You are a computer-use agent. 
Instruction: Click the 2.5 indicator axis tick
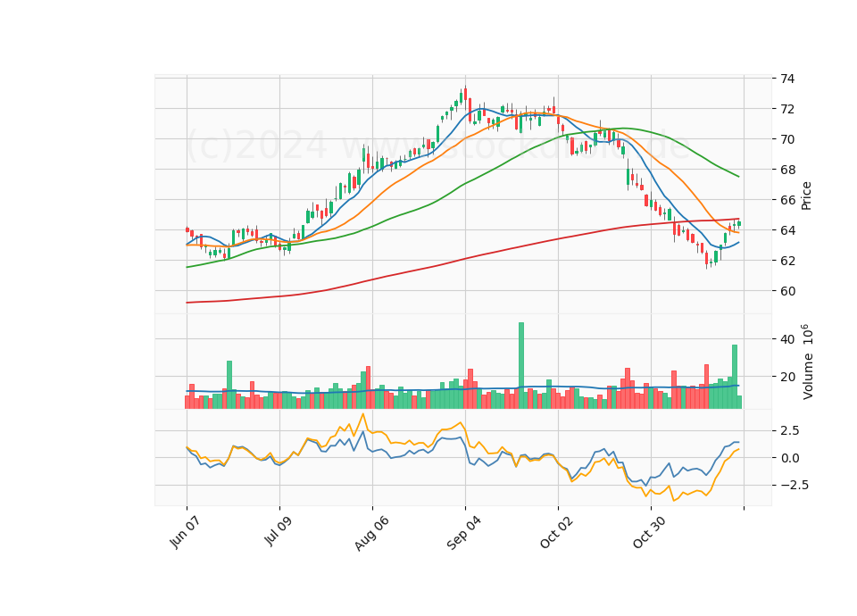click(x=790, y=430)
